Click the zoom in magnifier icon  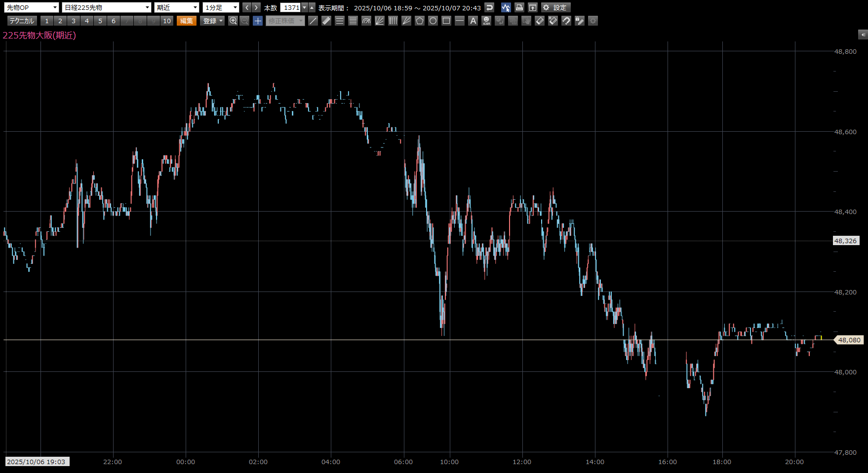(233, 21)
